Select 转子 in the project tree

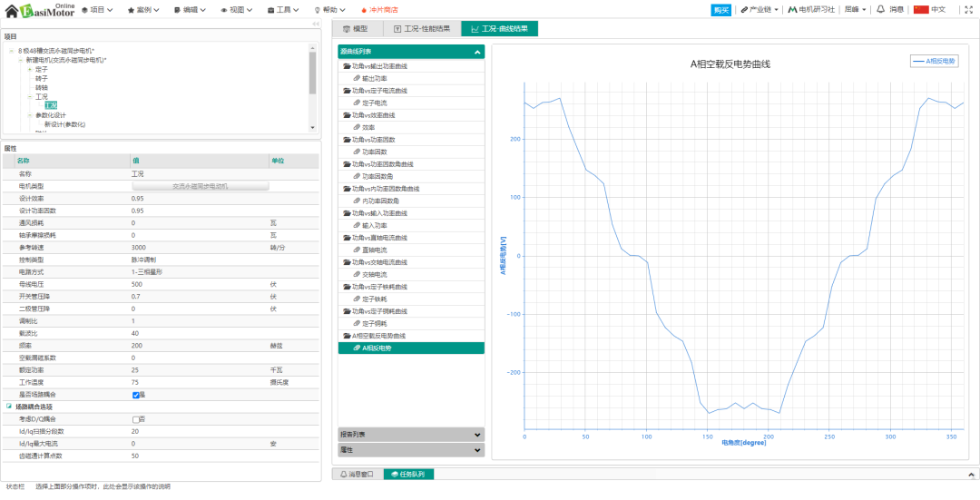click(41, 79)
